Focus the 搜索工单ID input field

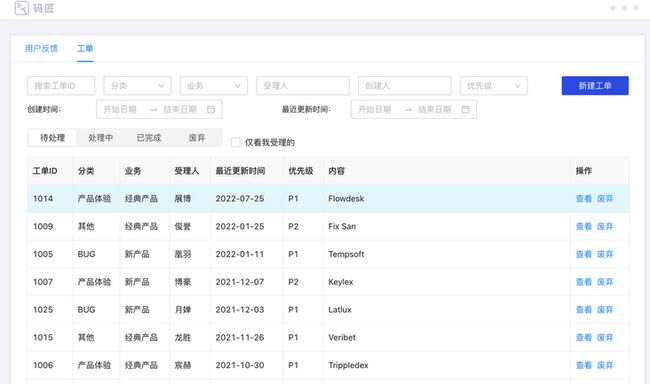[61, 86]
